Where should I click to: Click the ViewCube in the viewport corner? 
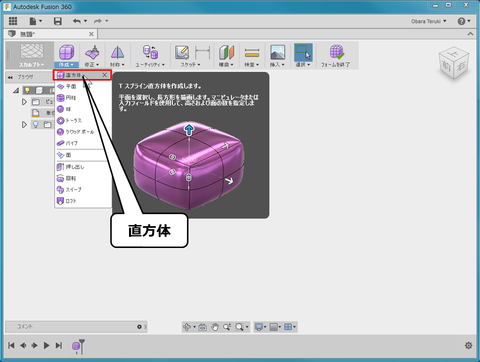pos(454,63)
